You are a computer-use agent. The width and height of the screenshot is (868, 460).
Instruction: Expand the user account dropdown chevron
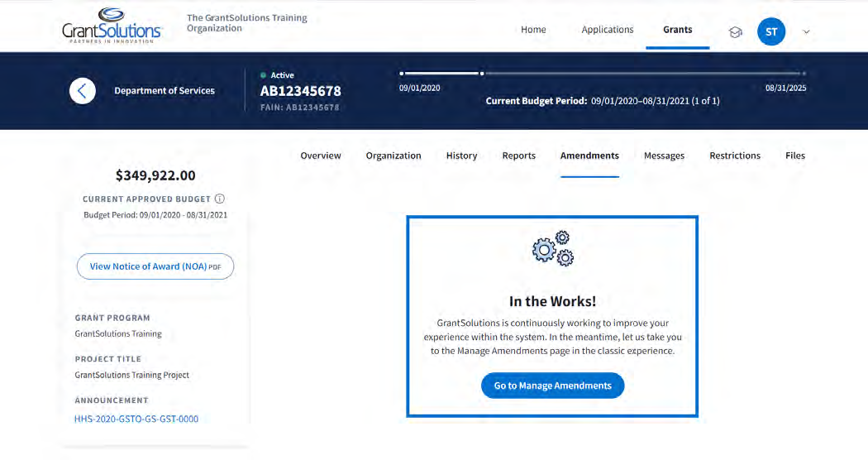pos(806,32)
